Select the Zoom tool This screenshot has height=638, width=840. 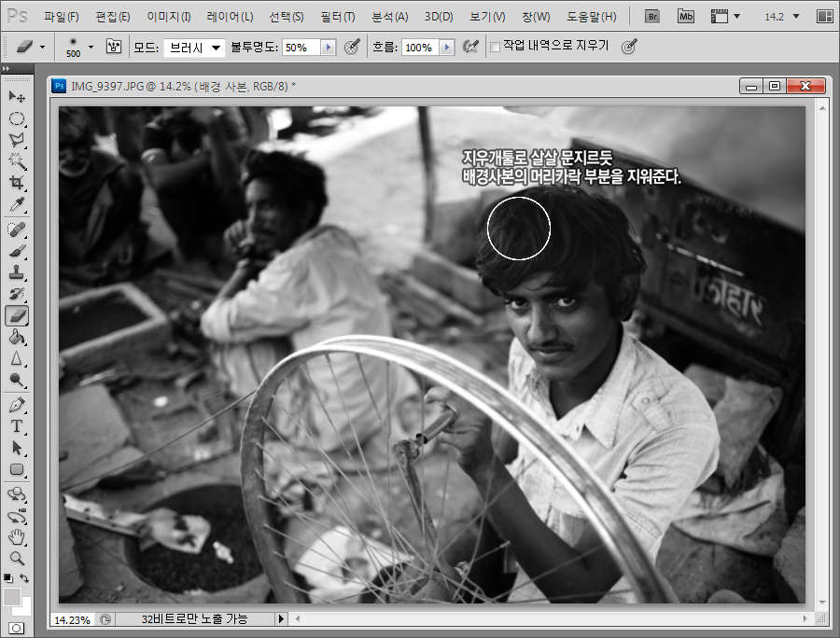[x=17, y=558]
